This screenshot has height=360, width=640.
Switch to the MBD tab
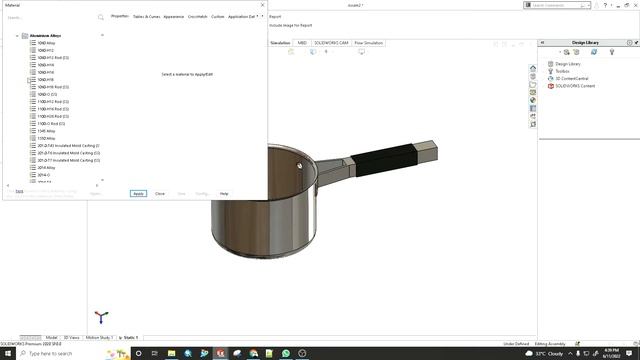(x=302, y=43)
